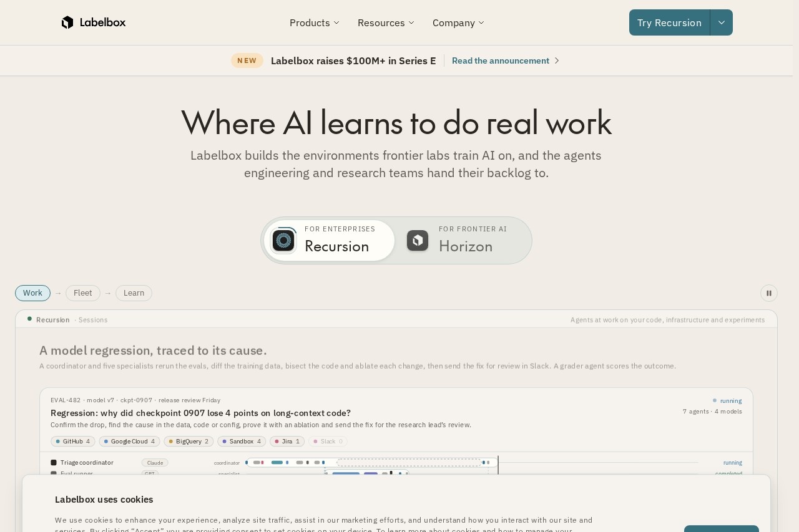Click the '7 agents · 4 models' text
Screen dimensions: 799x532
click(712, 412)
